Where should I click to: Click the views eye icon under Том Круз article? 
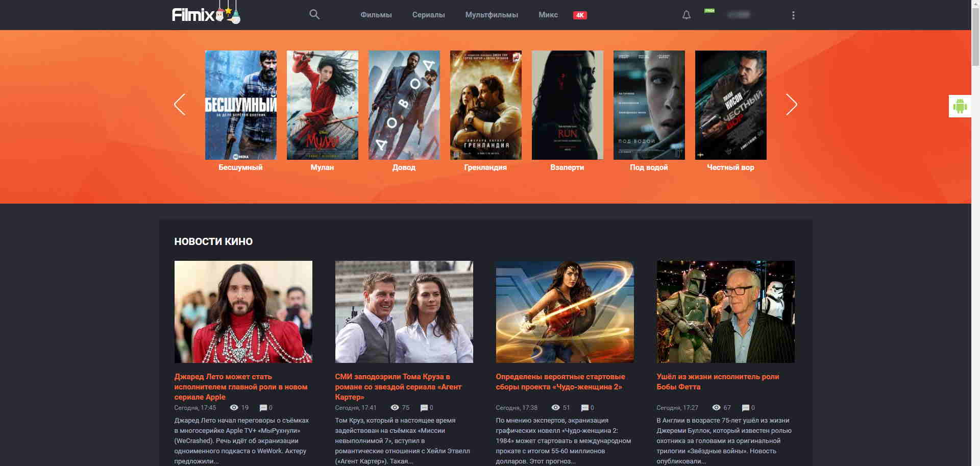pos(395,408)
